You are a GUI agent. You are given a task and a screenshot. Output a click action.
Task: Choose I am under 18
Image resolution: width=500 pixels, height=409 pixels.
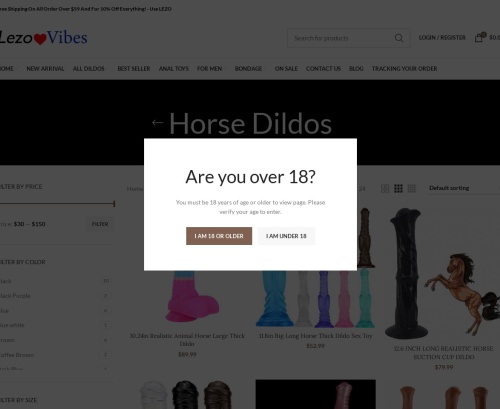(x=286, y=236)
